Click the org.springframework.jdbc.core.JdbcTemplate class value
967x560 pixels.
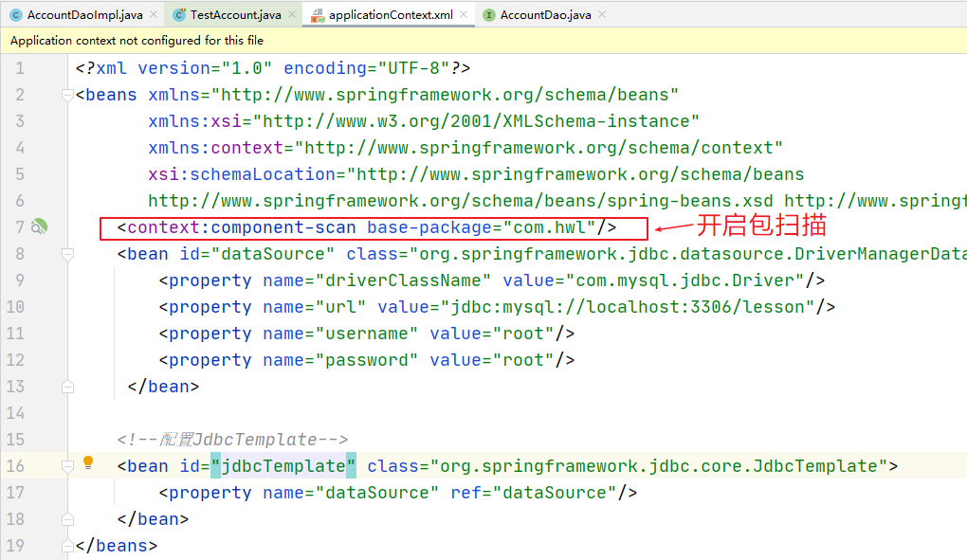658,466
